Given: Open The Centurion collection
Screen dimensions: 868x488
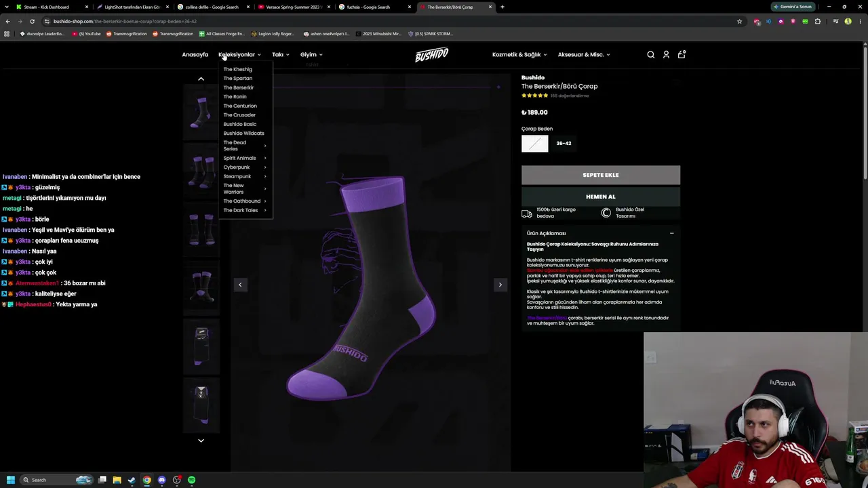Looking at the screenshot, I should pos(240,106).
